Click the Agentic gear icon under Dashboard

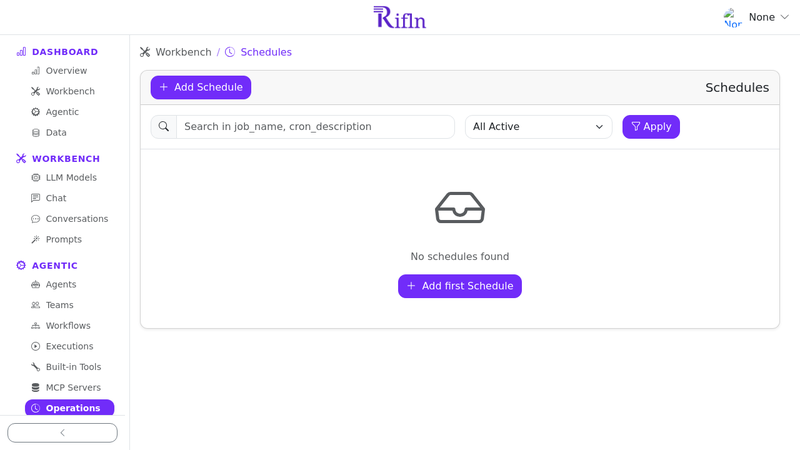[x=36, y=112]
